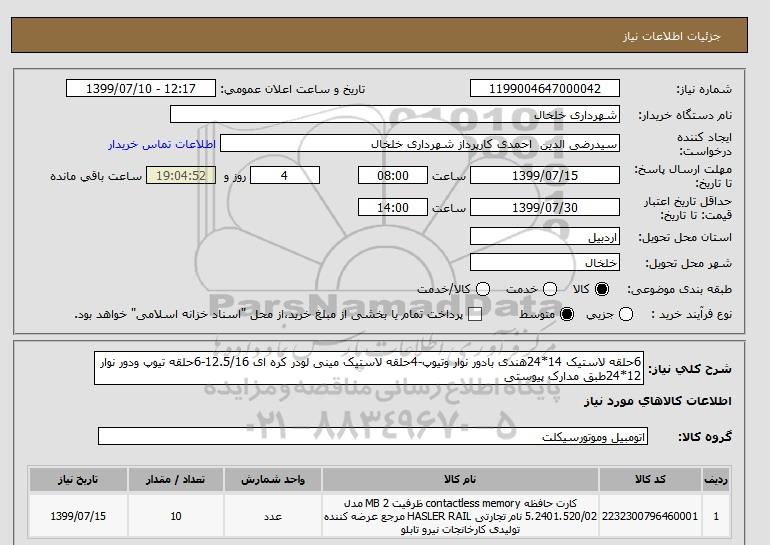Image resolution: width=770 pixels, height=545 pixels.
Task: Click the جزئیات اطلاعات نیاز header title
Action: (671, 36)
